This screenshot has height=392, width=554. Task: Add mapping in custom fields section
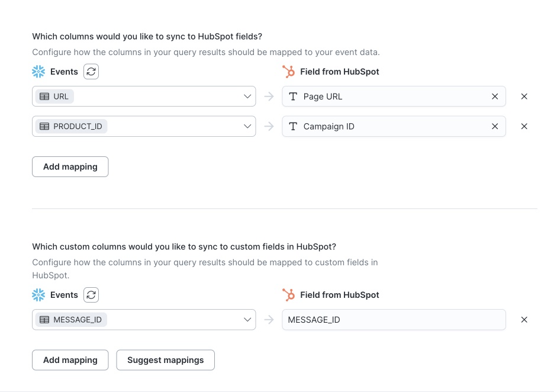click(70, 360)
